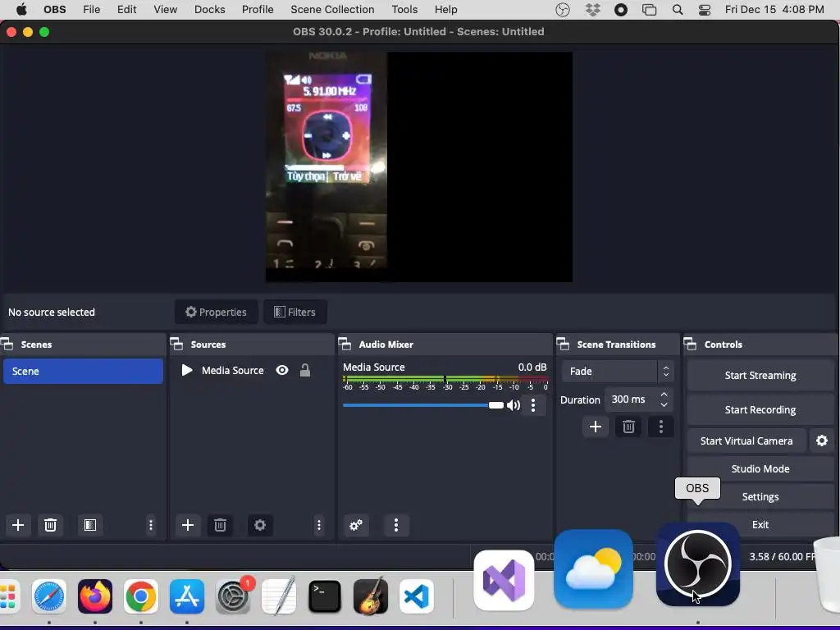This screenshot has height=630, width=840.
Task: Open Visual Studio Code from Dock
Action: pyautogui.click(x=416, y=596)
